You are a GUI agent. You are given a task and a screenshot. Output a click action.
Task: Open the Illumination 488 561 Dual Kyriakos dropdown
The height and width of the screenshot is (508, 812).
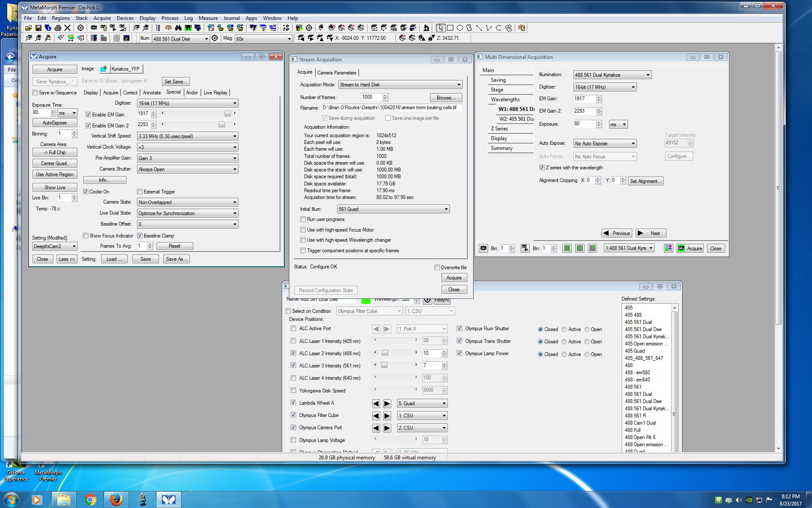coord(612,75)
